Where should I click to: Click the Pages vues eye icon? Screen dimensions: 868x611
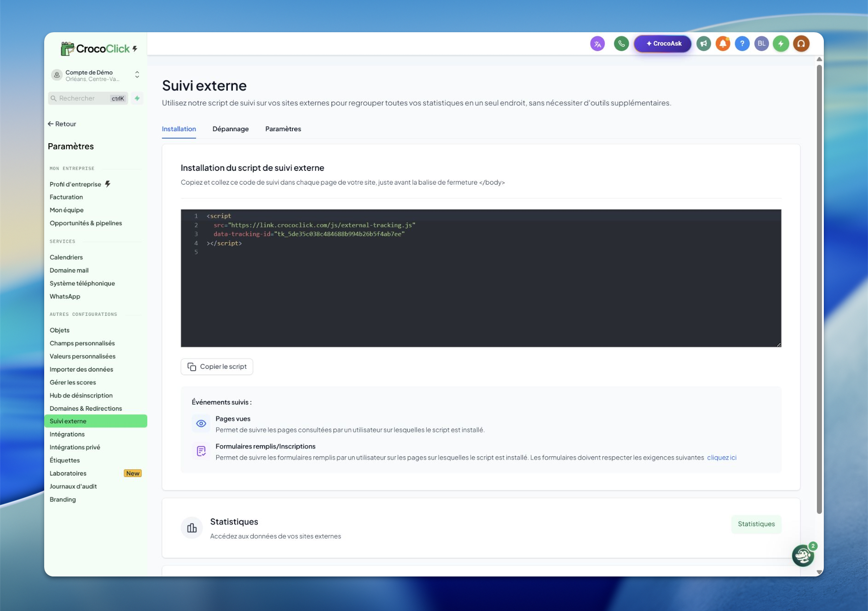click(201, 424)
